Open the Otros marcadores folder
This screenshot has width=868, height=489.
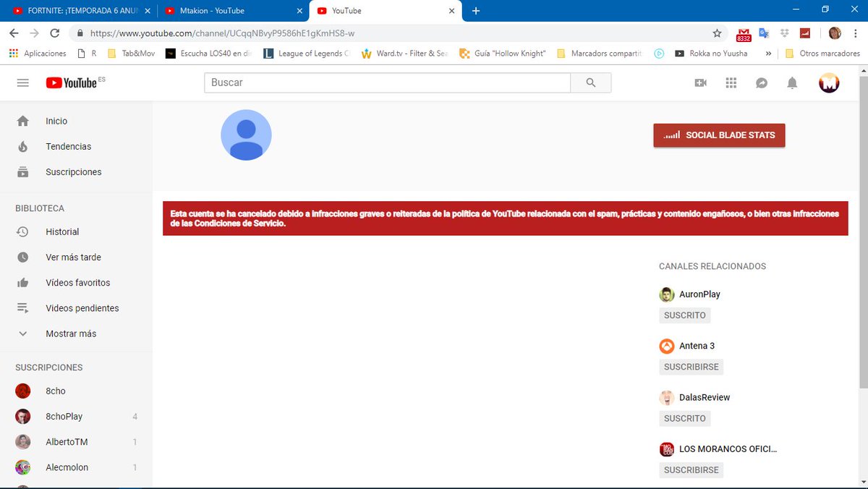click(822, 54)
